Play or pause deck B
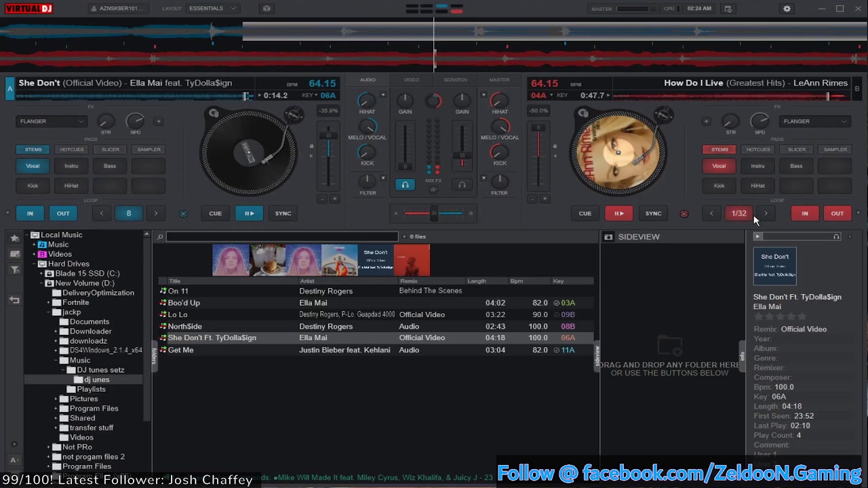868x488 pixels. [618, 213]
